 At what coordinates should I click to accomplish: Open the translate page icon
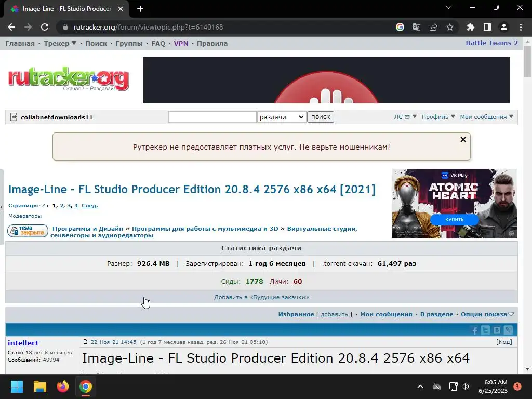pos(417,27)
